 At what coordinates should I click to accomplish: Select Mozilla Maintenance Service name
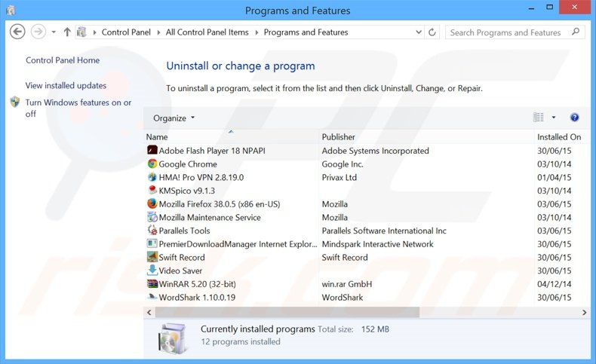(x=210, y=218)
